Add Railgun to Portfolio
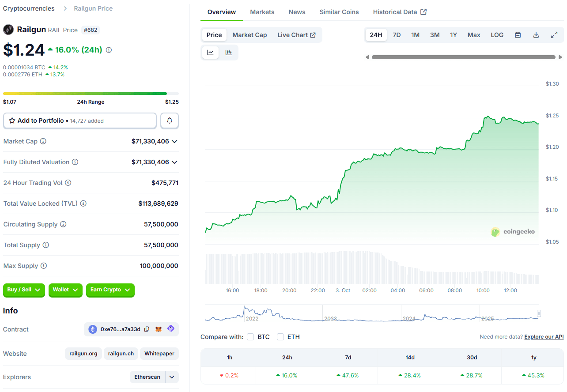This screenshot has height=392, width=567. 80,121
